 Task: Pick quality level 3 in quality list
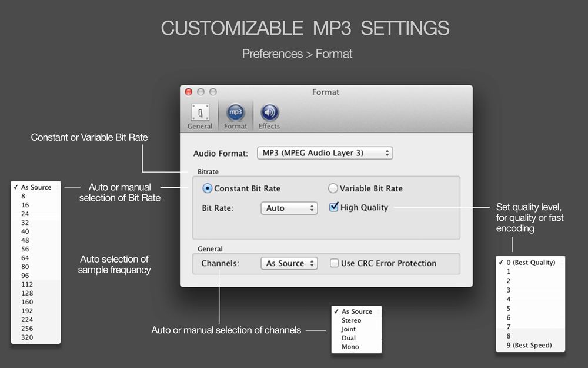pos(530,290)
